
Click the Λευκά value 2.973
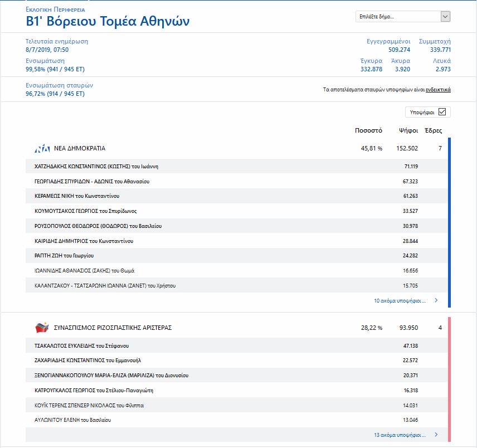point(443,69)
